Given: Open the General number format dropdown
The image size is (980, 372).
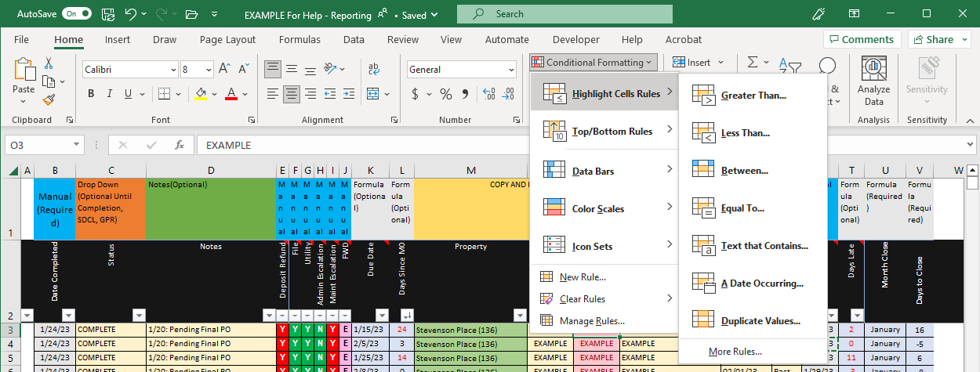Looking at the screenshot, I should point(511,70).
